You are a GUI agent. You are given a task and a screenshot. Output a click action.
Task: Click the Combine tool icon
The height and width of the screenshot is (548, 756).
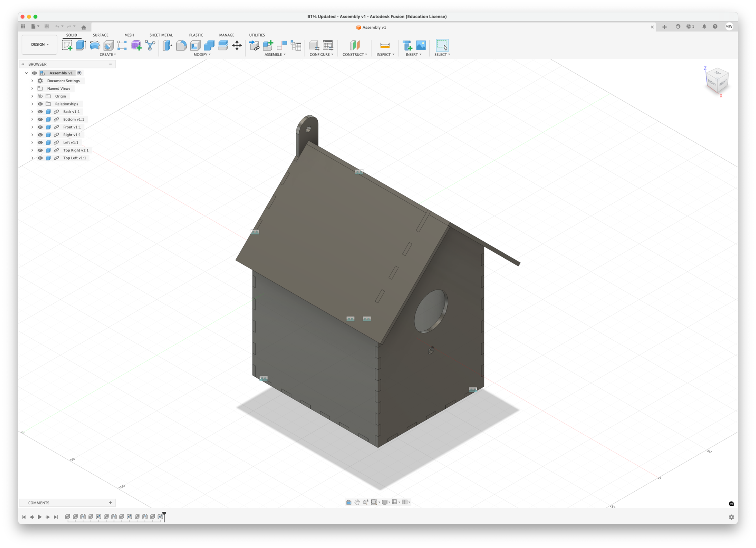pyautogui.click(x=209, y=45)
